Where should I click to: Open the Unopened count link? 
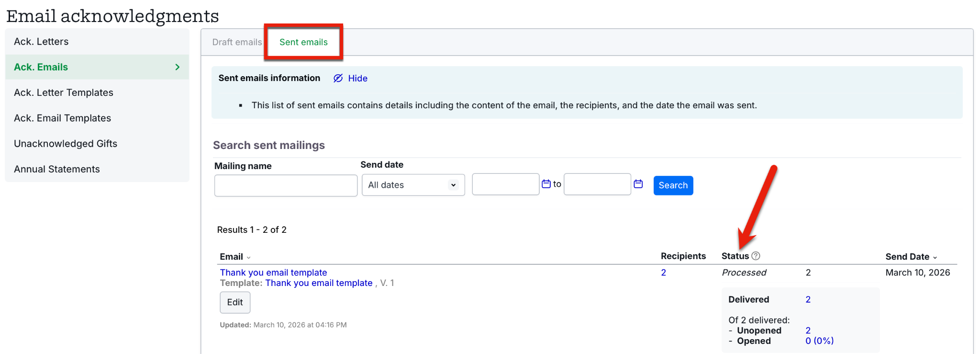(808, 331)
